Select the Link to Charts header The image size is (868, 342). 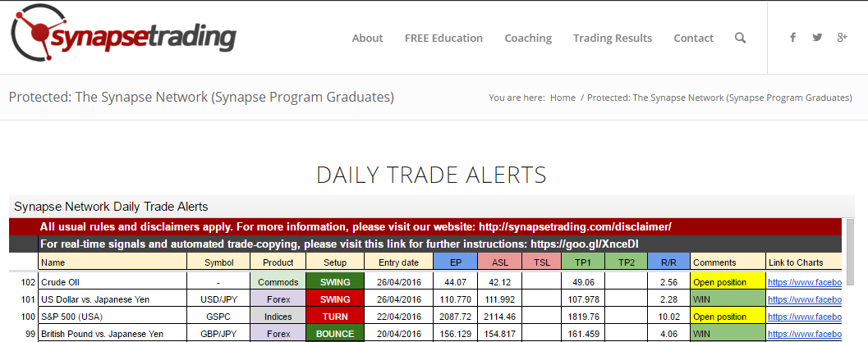pos(804,262)
